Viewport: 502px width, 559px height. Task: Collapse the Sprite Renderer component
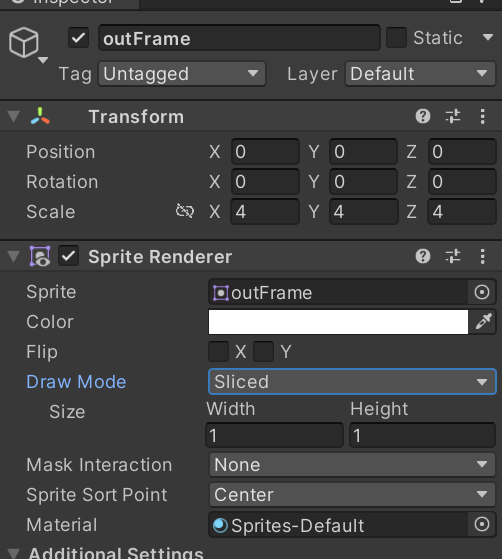tap(14, 257)
